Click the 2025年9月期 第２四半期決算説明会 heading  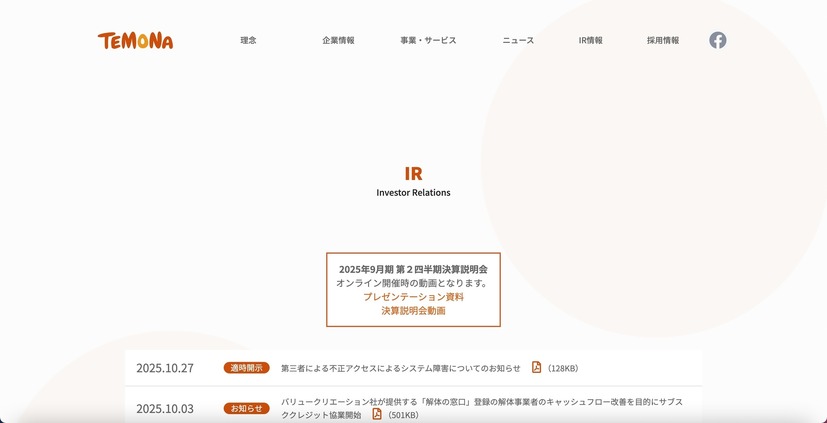coord(414,269)
